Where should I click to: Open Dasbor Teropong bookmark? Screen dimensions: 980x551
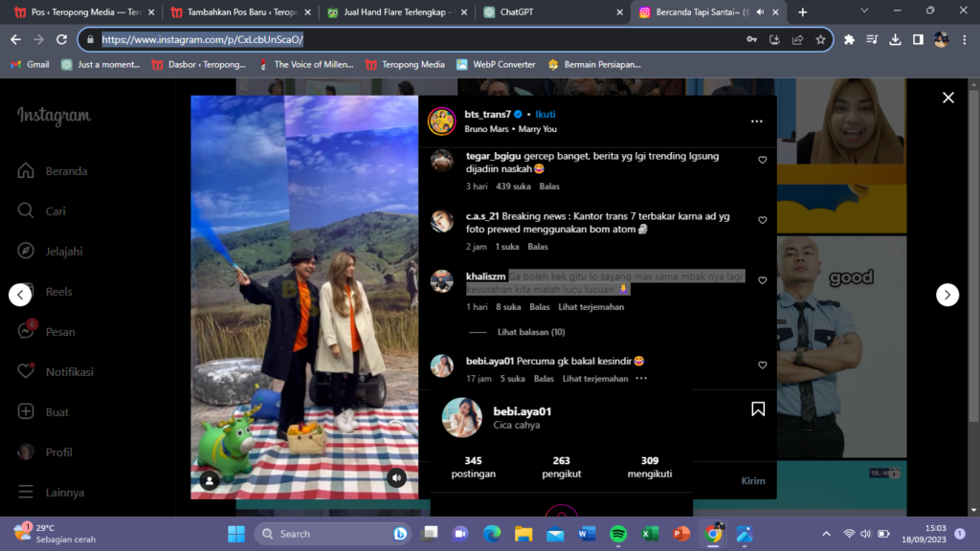(199, 64)
